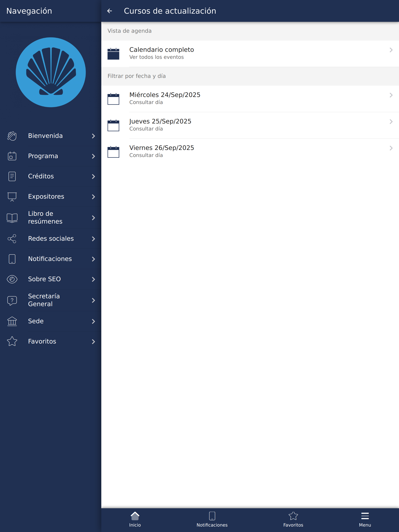Open Libro de resúmenes entry
This screenshot has width=399, height=532.
tap(50, 218)
